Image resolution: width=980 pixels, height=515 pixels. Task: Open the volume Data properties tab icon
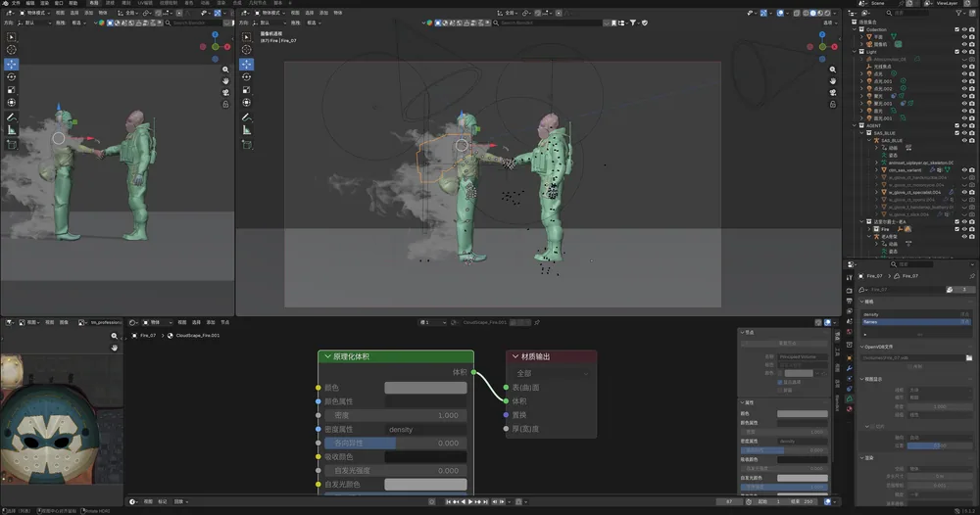[850, 398]
